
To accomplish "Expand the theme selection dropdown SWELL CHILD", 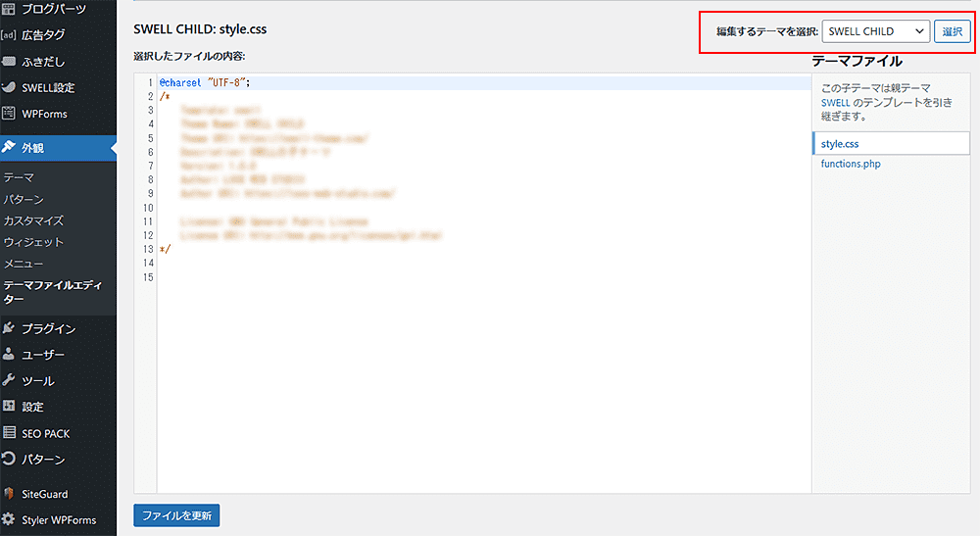I will tap(875, 31).
